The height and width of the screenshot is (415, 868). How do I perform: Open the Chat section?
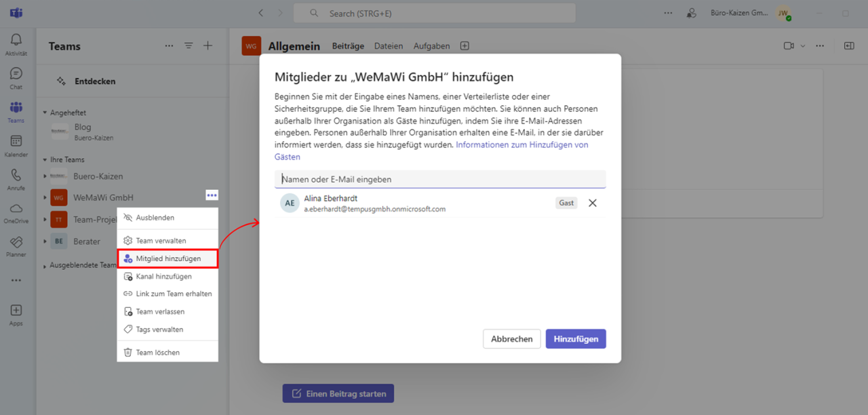[x=16, y=79]
